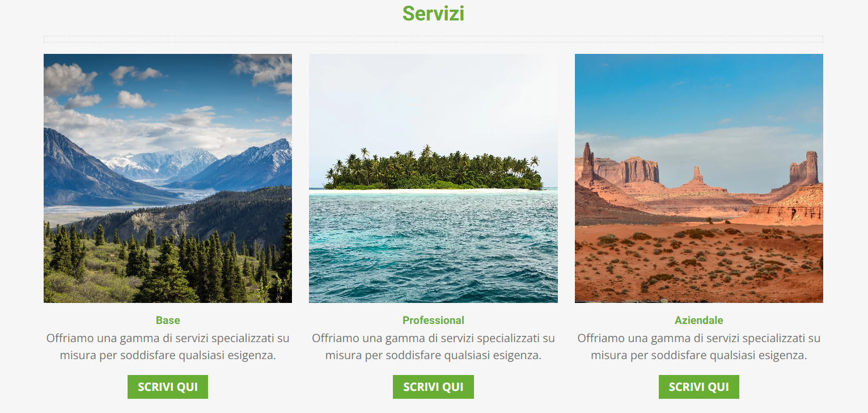This screenshot has height=413, width=868.
Task: Select the description paragraph under Base
Action: pos(168,347)
